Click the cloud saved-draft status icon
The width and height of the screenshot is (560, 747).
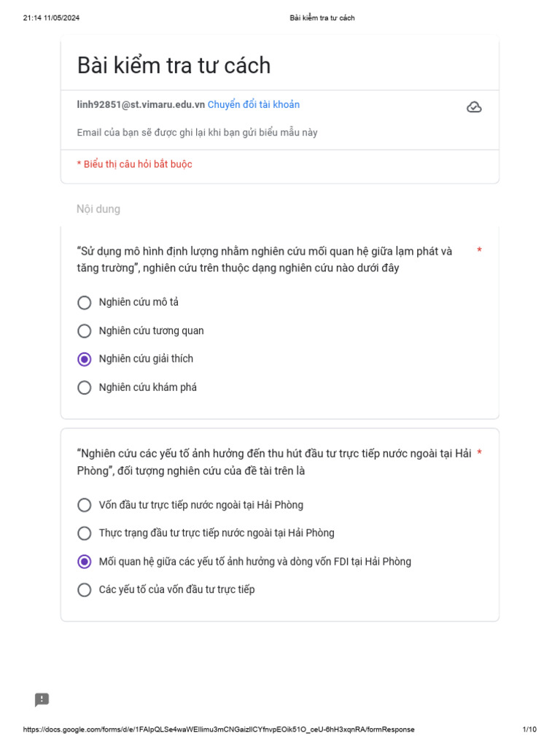tap(474, 107)
